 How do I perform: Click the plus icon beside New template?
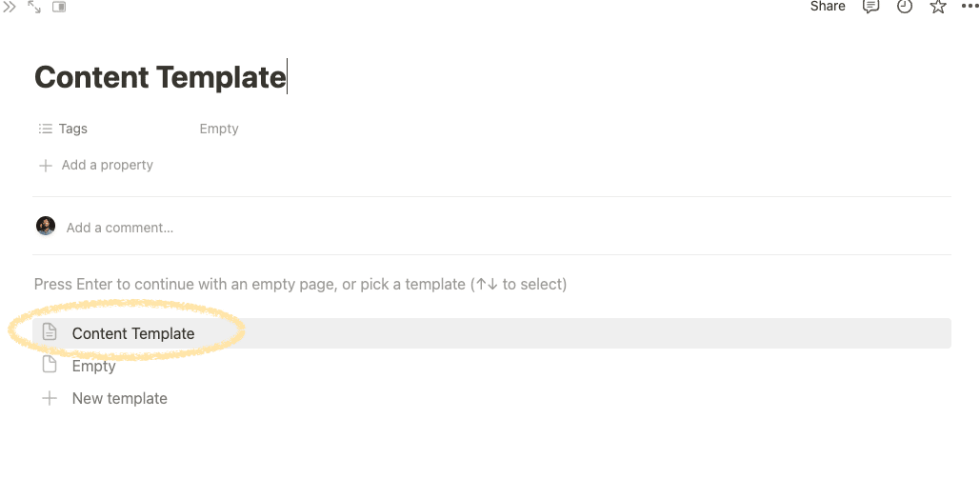tap(49, 398)
